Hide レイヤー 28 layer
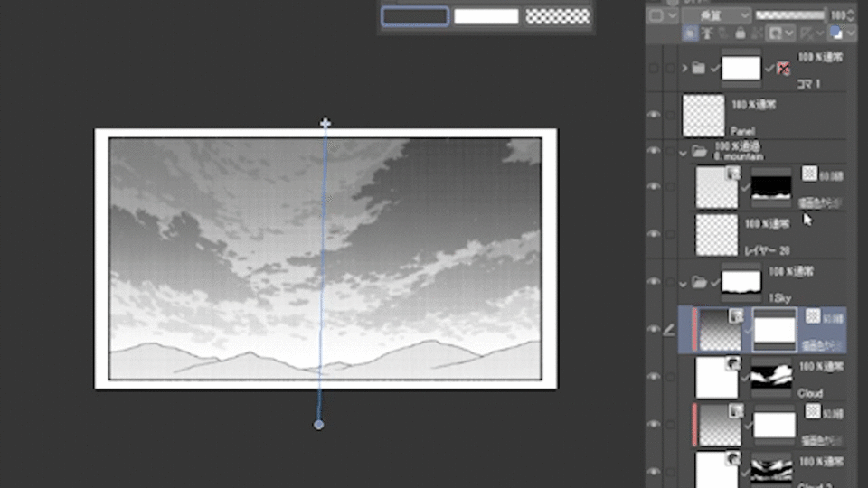Image resolution: width=868 pixels, height=488 pixels. (654, 234)
